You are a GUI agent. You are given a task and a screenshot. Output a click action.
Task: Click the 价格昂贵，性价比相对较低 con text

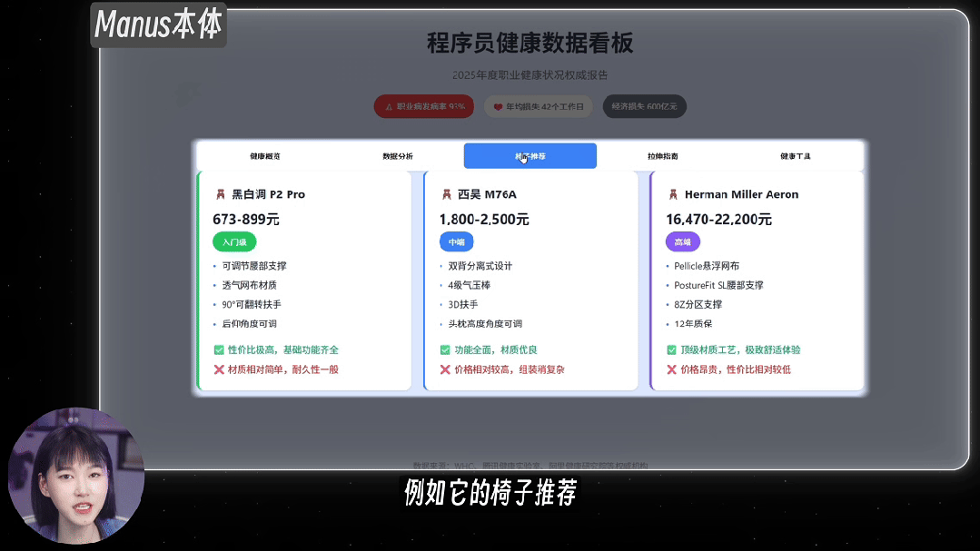(736, 369)
